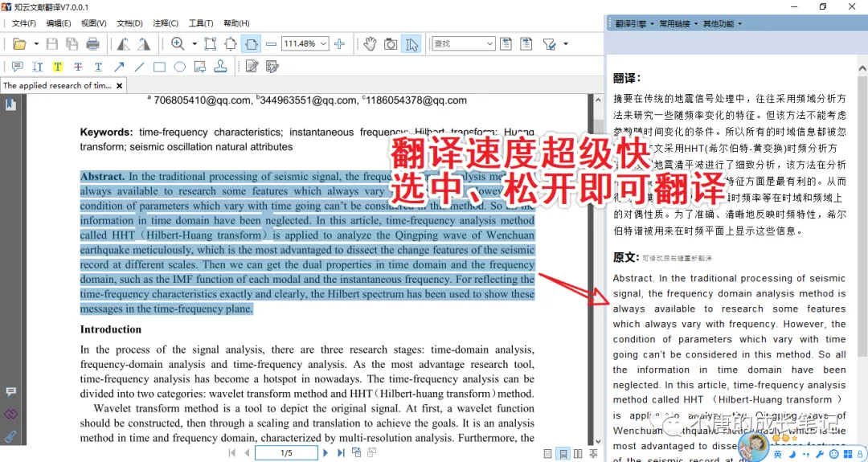Toggle continuous page layout view
The width and height of the screenshot is (868, 462).
tap(563, 454)
